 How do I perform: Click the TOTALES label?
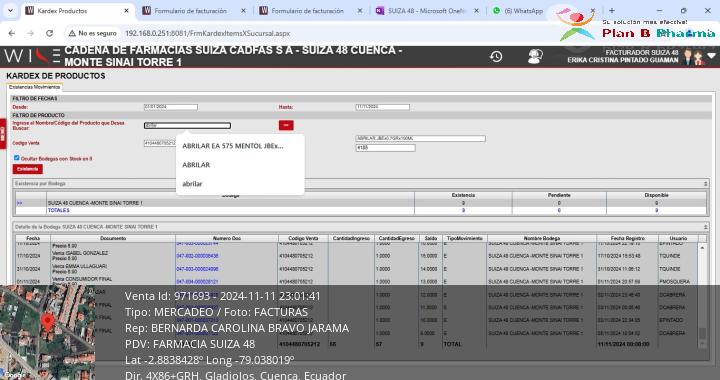[x=58, y=210]
